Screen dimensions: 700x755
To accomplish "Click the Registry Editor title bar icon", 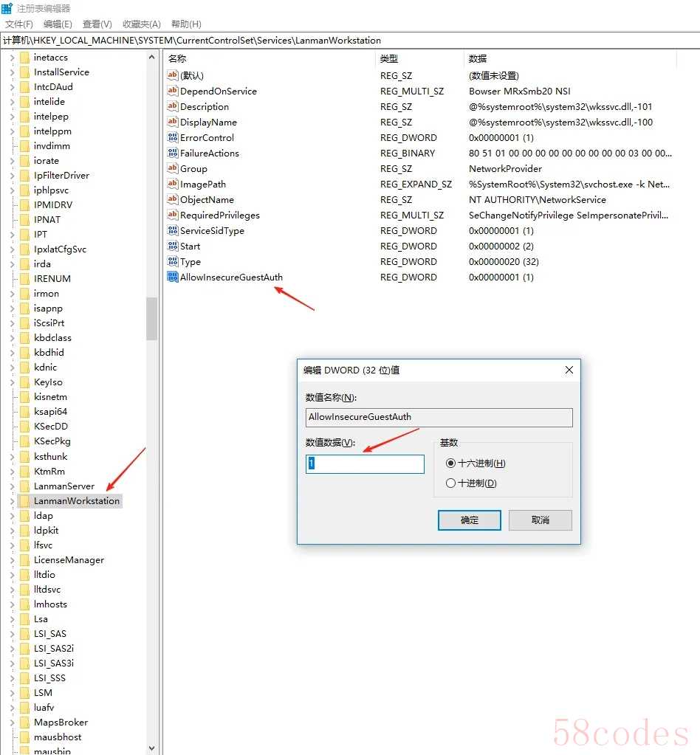I will [7, 8].
